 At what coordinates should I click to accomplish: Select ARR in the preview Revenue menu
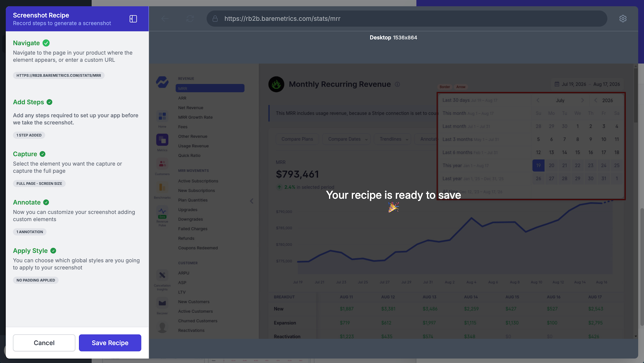click(182, 98)
